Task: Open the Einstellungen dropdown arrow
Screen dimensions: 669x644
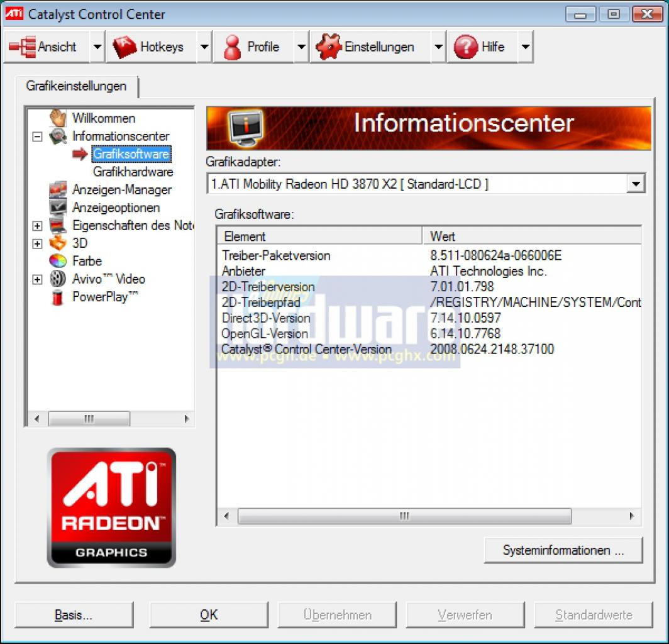Action: [438, 47]
